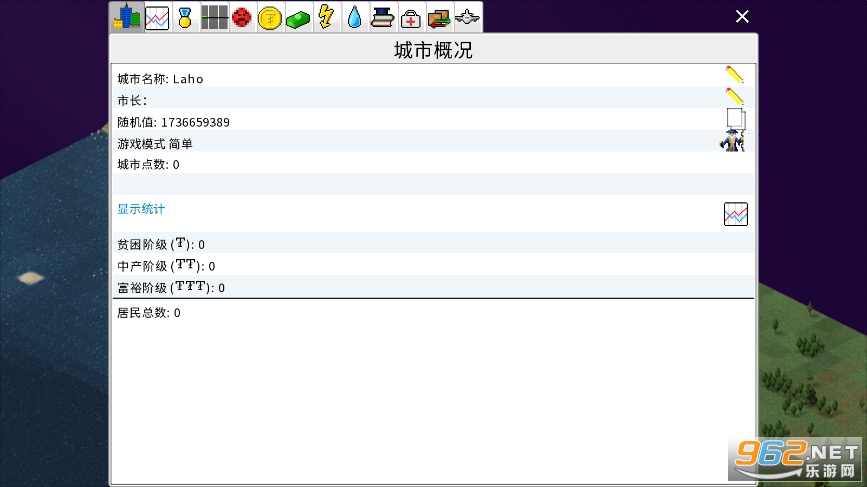Edit mayor name with pencil icon
The height and width of the screenshot is (487, 867).
tap(735, 97)
